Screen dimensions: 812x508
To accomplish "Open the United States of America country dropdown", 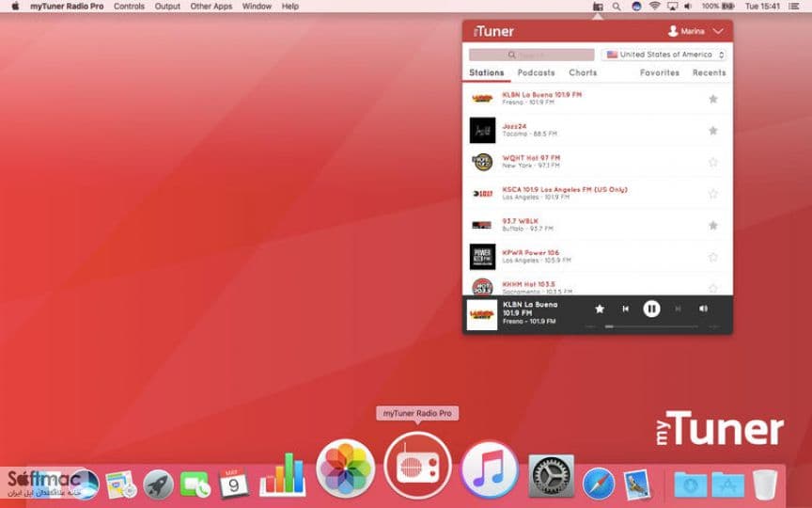I will pos(664,55).
